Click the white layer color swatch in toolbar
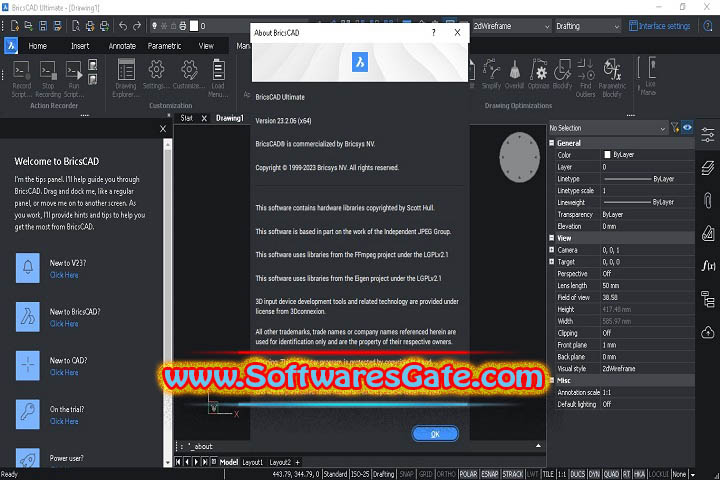720x480 pixels. pos(194,26)
